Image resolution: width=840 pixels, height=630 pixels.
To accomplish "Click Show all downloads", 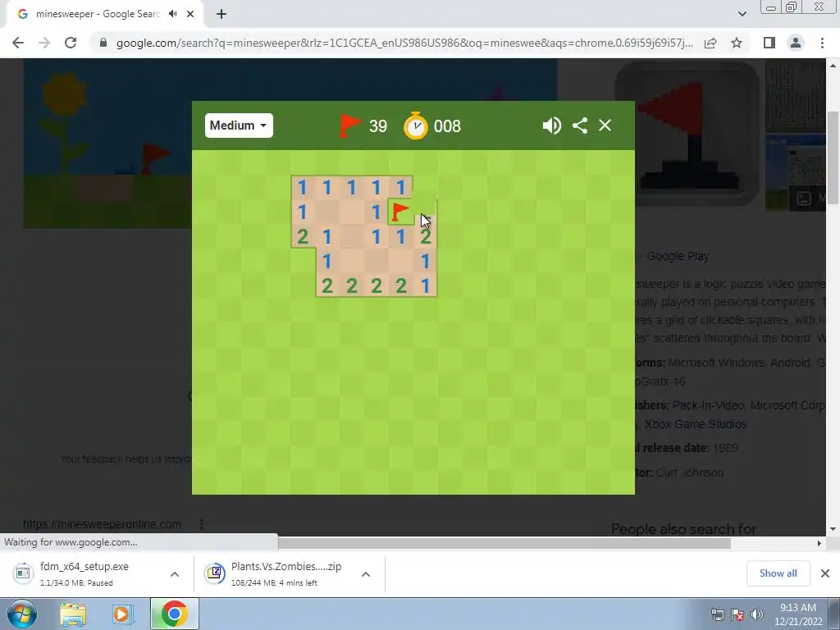I will tap(778, 573).
